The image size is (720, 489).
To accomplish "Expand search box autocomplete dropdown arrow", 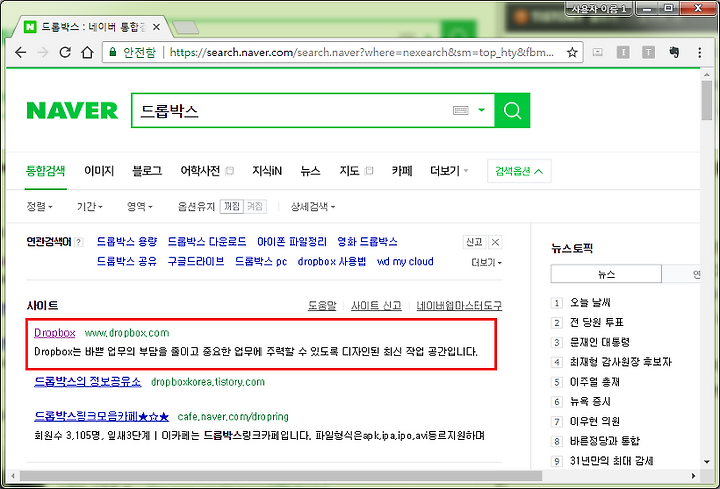I will pyautogui.click(x=481, y=110).
